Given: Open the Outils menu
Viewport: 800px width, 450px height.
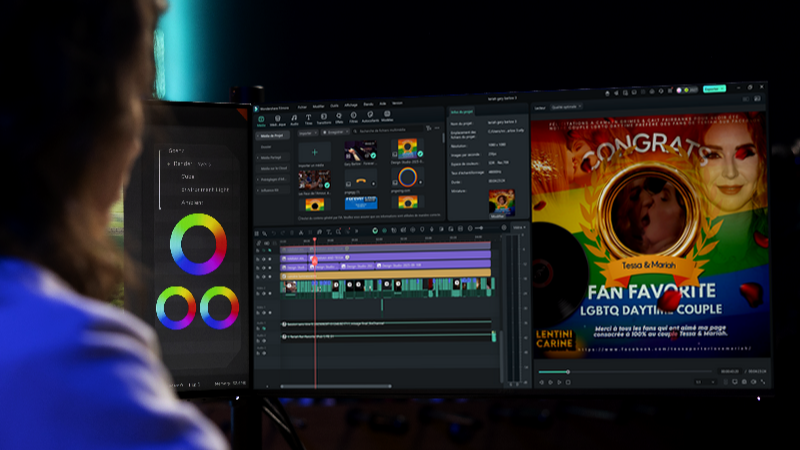Looking at the screenshot, I should (334, 106).
